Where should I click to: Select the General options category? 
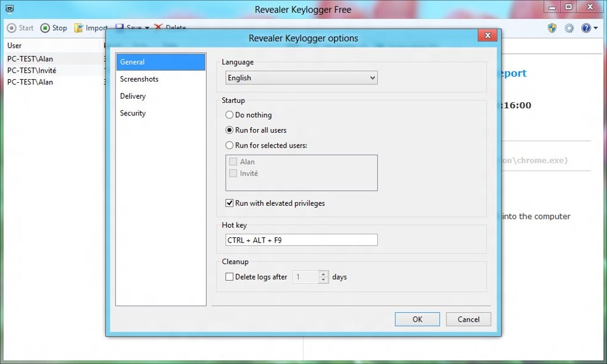[x=161, y=62]
